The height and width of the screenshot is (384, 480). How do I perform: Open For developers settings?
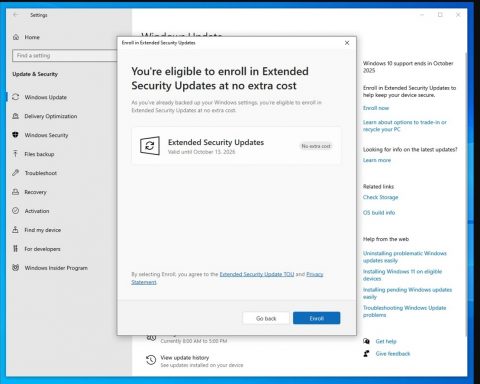pos(42,249)
